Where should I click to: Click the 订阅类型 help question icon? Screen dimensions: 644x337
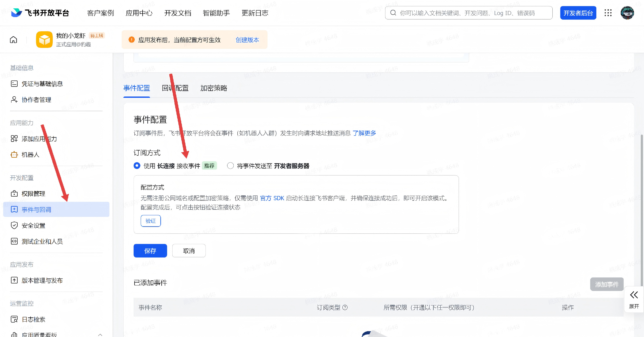(345, 307)
